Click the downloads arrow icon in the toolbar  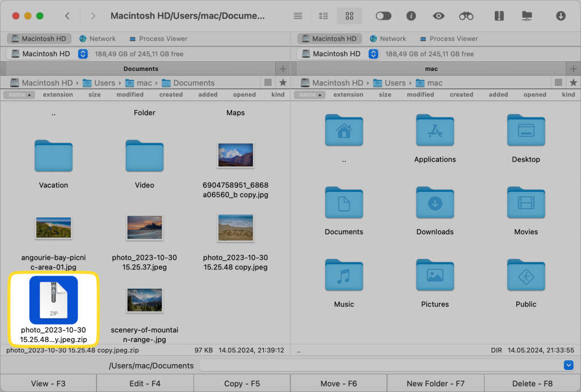(561, 16)
